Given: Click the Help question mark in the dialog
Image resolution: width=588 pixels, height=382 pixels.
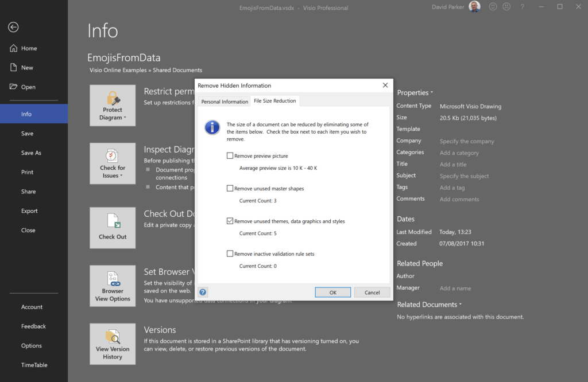Looking at the screenshot, I should click(202, 292).
